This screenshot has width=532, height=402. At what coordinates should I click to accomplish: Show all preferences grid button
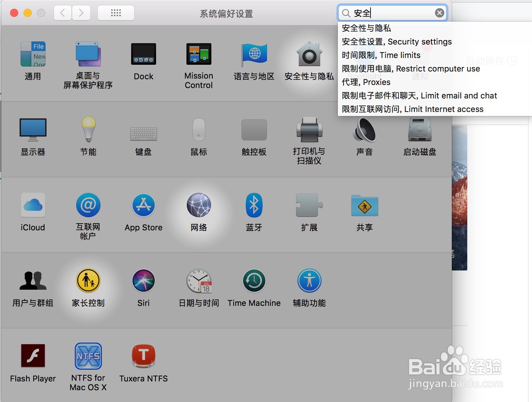116,13
